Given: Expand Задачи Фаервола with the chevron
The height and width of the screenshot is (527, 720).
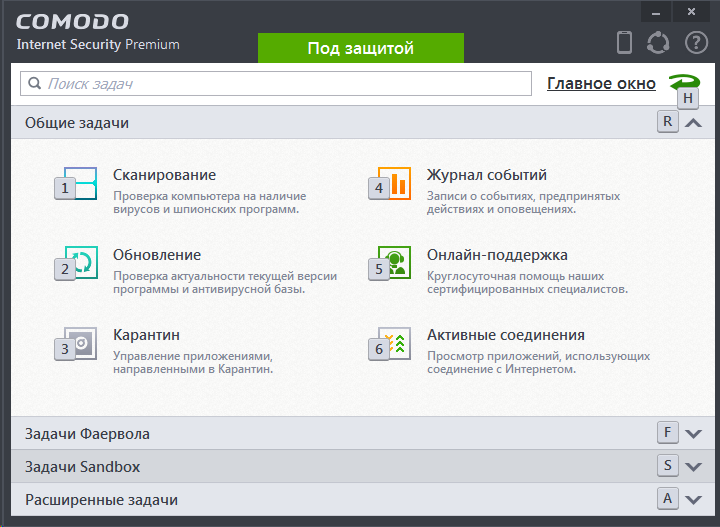Looking at the screenshot, I should pos(693,433).
